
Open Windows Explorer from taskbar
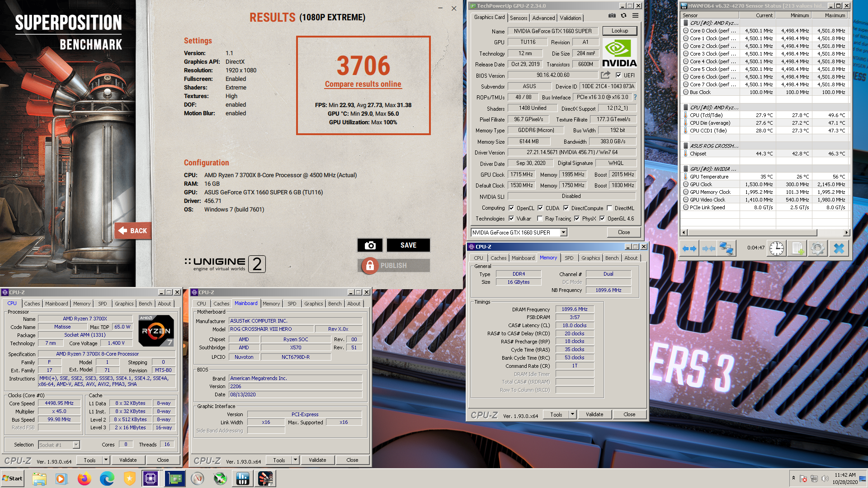point(39,479)
